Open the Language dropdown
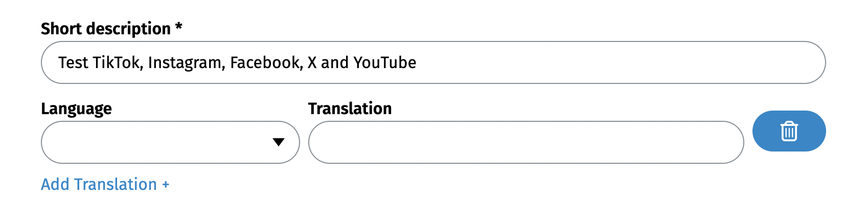 coord(170,142)
